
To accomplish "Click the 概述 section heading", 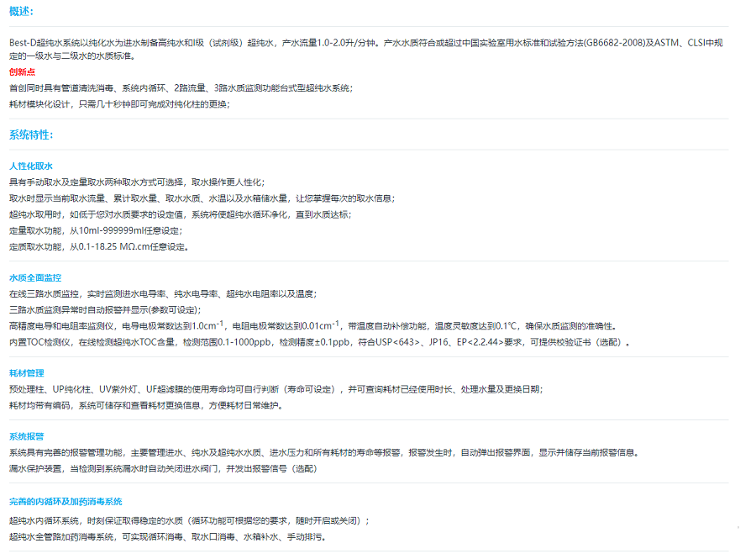I will point(21,12).
